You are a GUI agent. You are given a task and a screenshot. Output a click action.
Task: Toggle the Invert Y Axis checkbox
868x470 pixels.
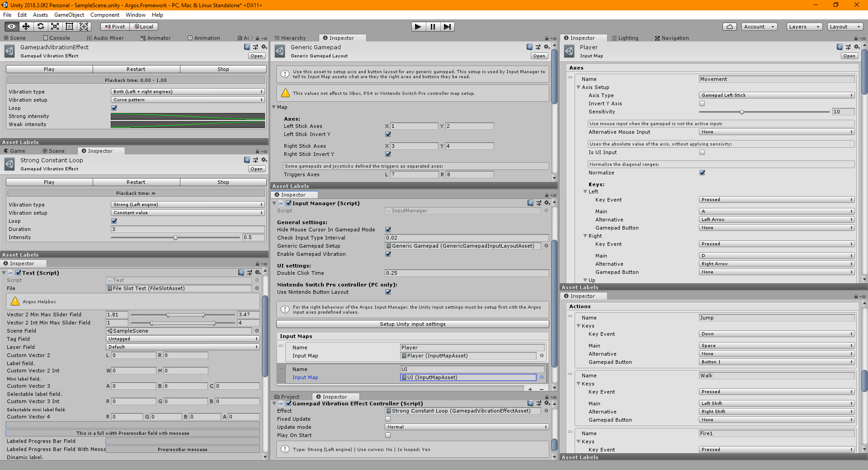pos(702,103)
